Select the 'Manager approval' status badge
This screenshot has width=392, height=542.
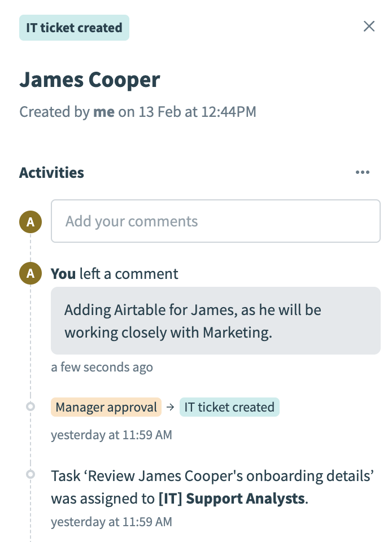[106, 406]
